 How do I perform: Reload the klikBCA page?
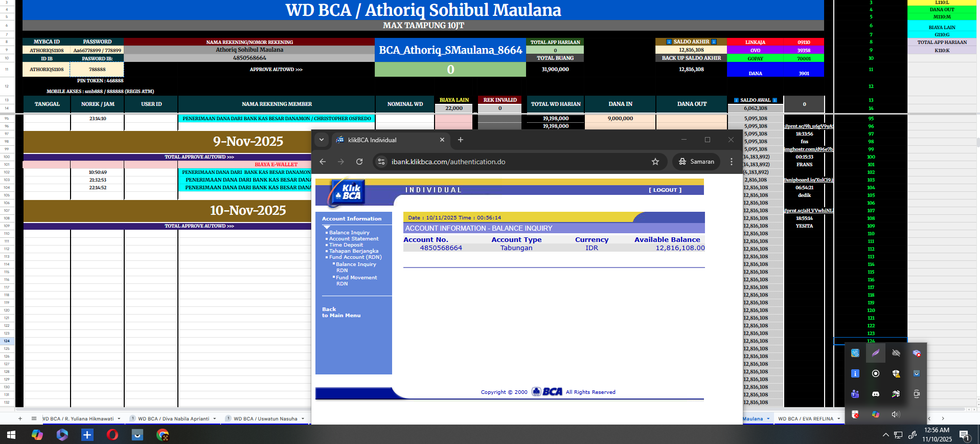click(x=359, y=162)
